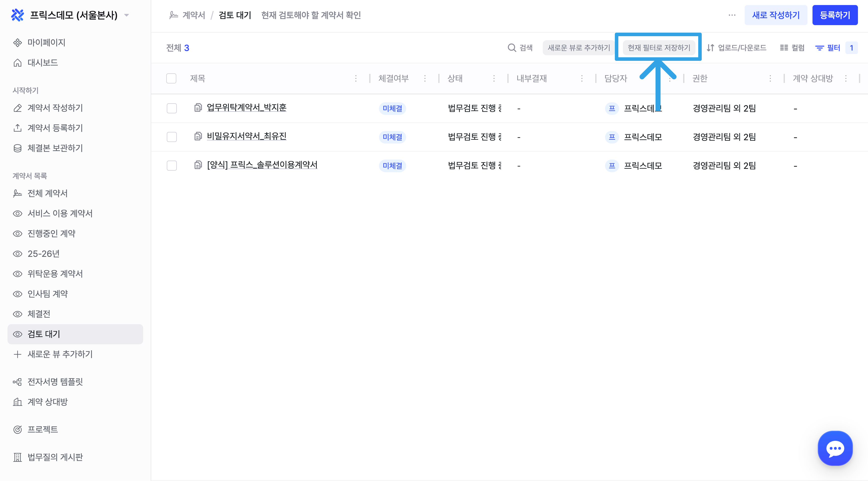Check the select-all header checkbox

click(171, 79)
